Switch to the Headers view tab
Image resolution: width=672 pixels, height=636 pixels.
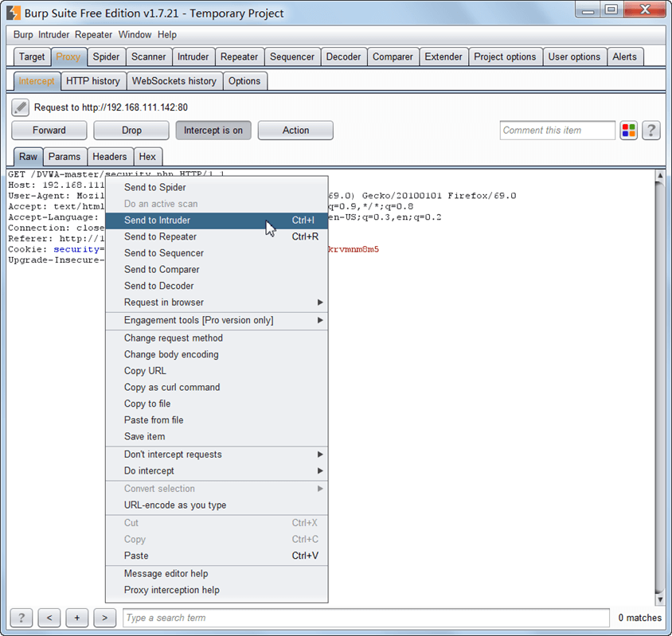[x=110, y=157]
